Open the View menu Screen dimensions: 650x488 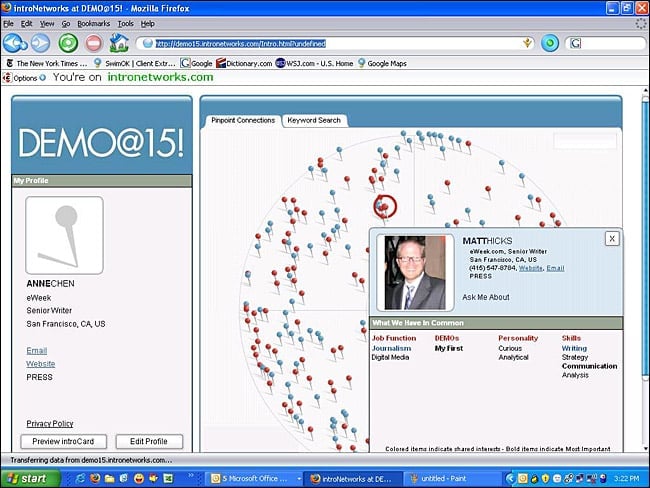click(47, 24)
